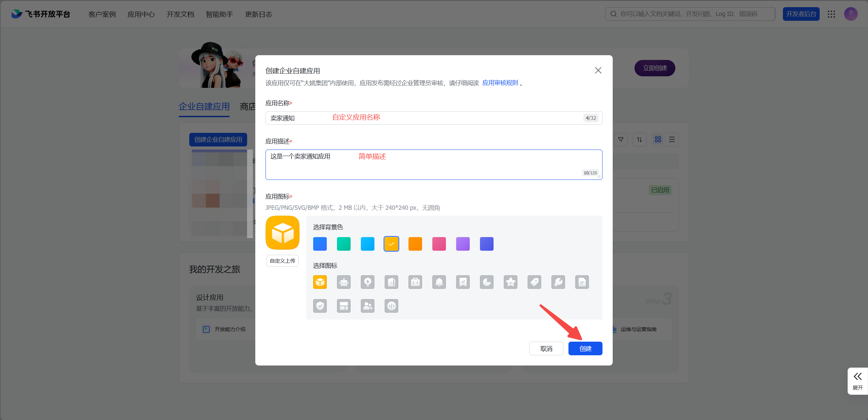Choose the blue background color
This screenshot has width=868, height=420.
click(x=320, y=244)
